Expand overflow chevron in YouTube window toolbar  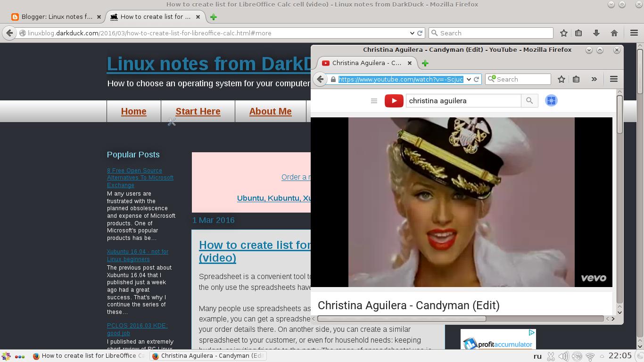(x=594, y=79)
